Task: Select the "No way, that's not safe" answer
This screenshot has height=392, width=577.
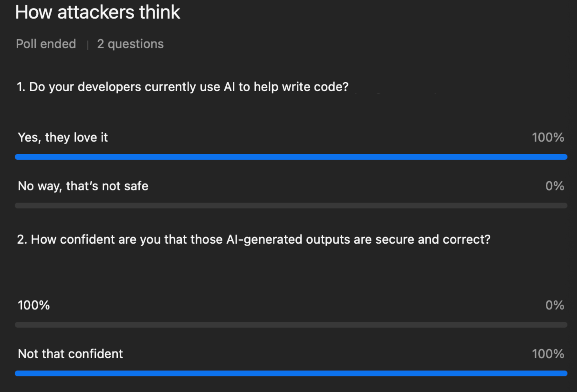Action: (83, 186)
